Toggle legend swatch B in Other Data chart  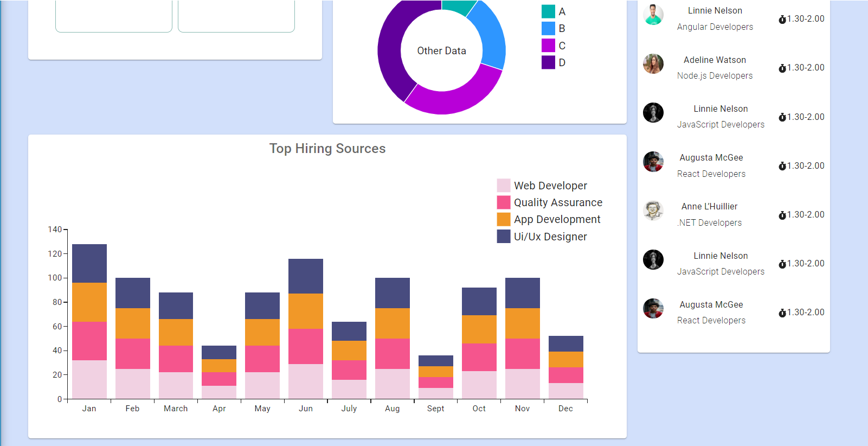(x=548, y=28)
